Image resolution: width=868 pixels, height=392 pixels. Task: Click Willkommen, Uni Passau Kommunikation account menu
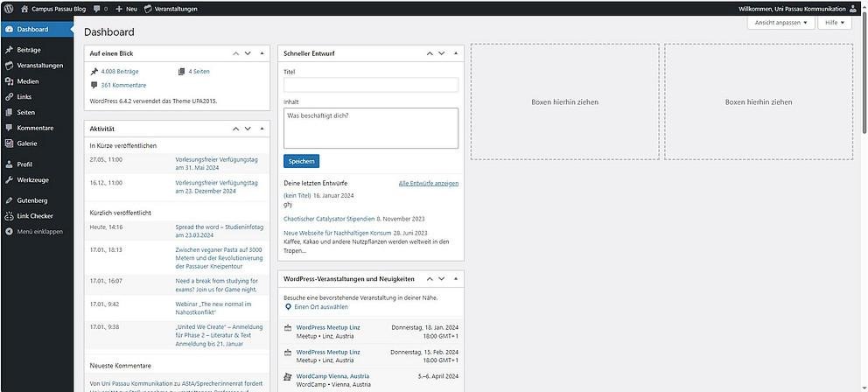(798, 9)
